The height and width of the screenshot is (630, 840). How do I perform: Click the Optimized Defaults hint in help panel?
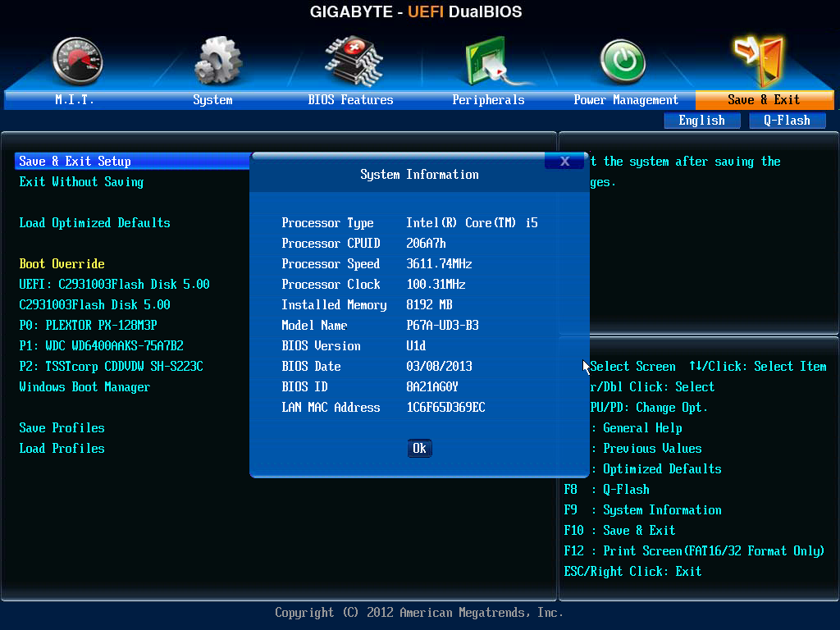(662, 469)
